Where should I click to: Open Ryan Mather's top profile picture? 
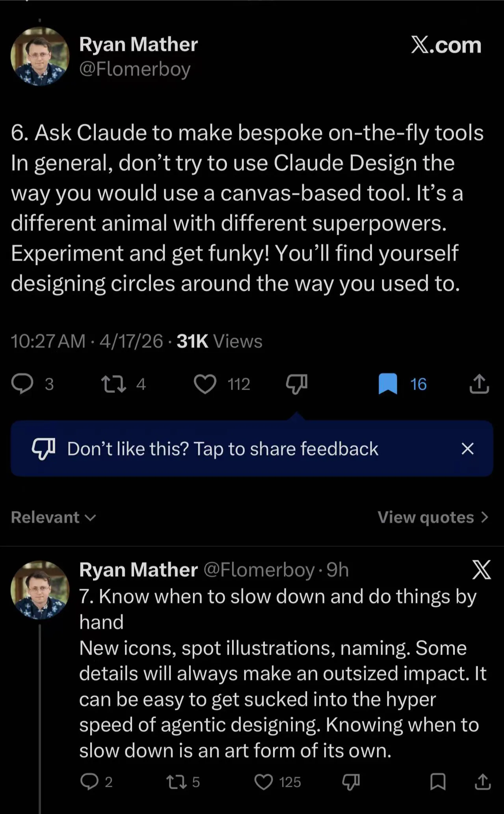click(40, 56)
